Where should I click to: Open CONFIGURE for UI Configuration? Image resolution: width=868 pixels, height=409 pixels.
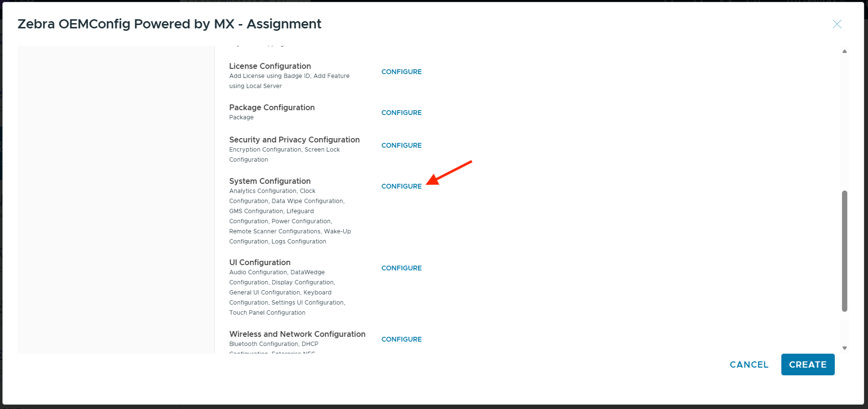[x=401, y=268]
